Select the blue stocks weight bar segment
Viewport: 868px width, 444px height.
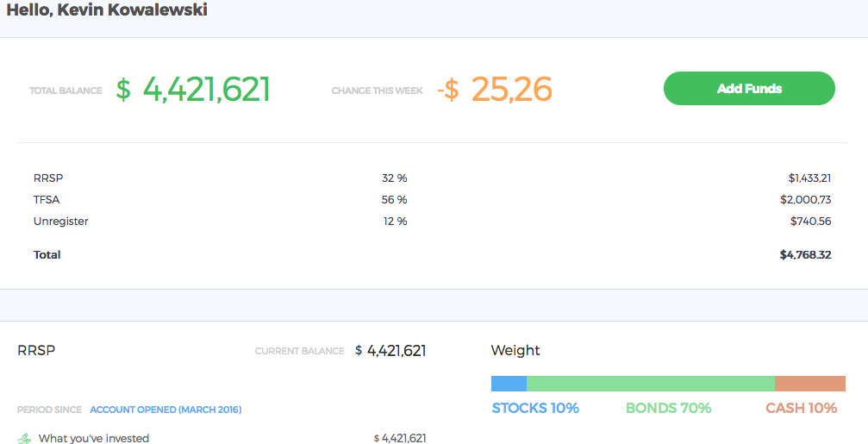(509, 384)
